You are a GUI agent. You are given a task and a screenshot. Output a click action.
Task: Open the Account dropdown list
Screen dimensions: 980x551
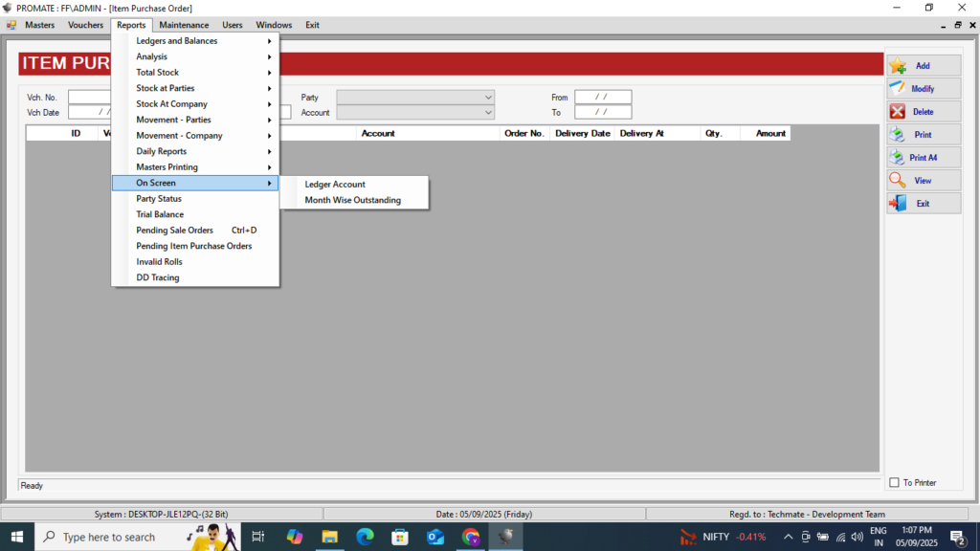tap(488, 113)
